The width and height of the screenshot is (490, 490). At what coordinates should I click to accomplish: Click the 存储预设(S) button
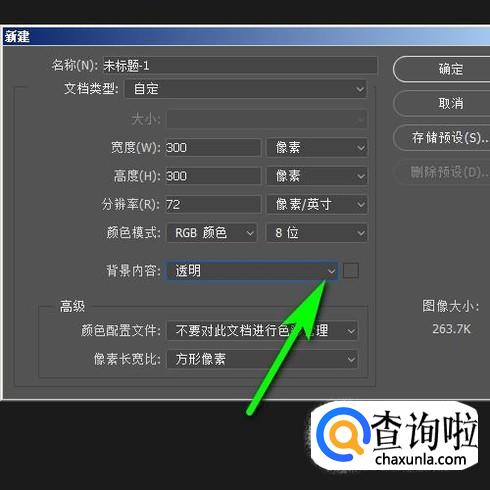click(442, 138)
